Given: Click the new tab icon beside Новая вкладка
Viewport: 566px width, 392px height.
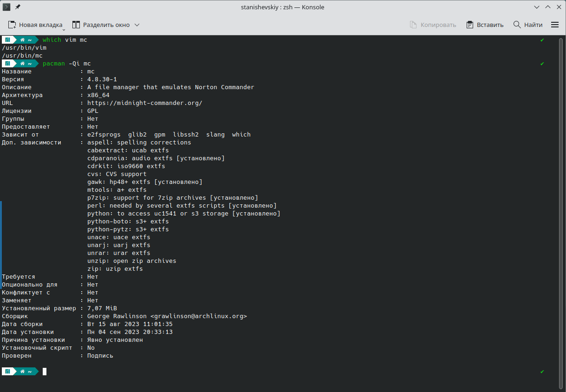Looking at the screenshot, I should click(x=12, y=25).
